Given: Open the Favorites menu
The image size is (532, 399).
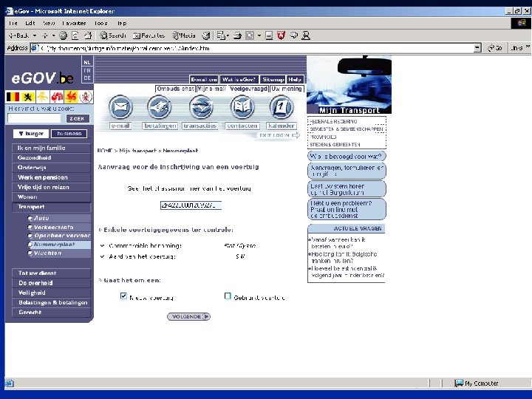Looking at the screenshot, I should point(74,23).
